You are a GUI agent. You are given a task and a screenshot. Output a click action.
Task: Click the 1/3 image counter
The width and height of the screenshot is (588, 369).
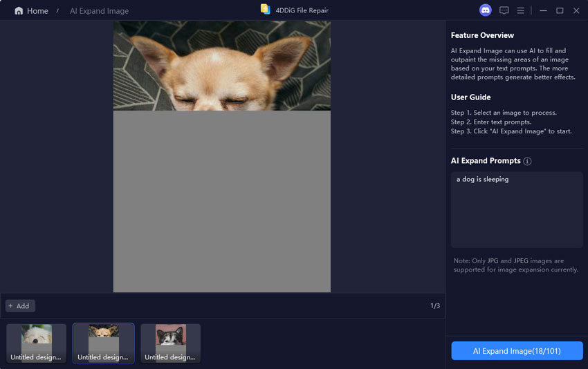(x=434, y=305)
